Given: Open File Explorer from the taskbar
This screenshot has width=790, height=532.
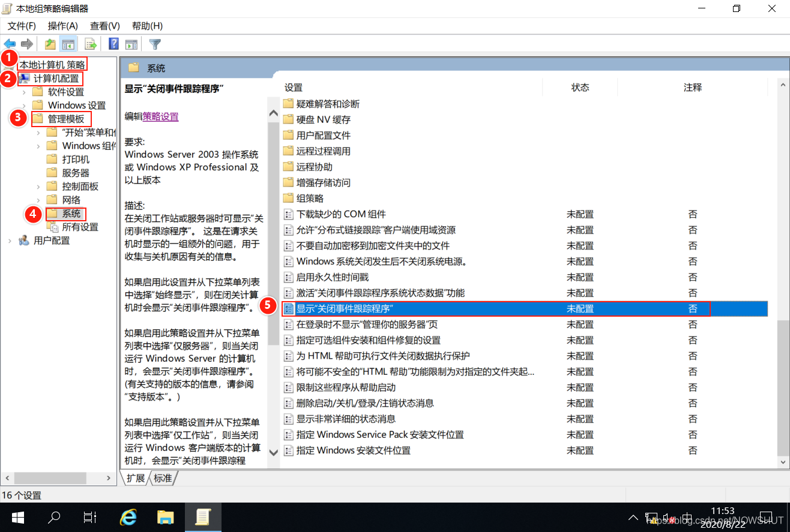Looking at the screenshot, I should coord(165,517).
